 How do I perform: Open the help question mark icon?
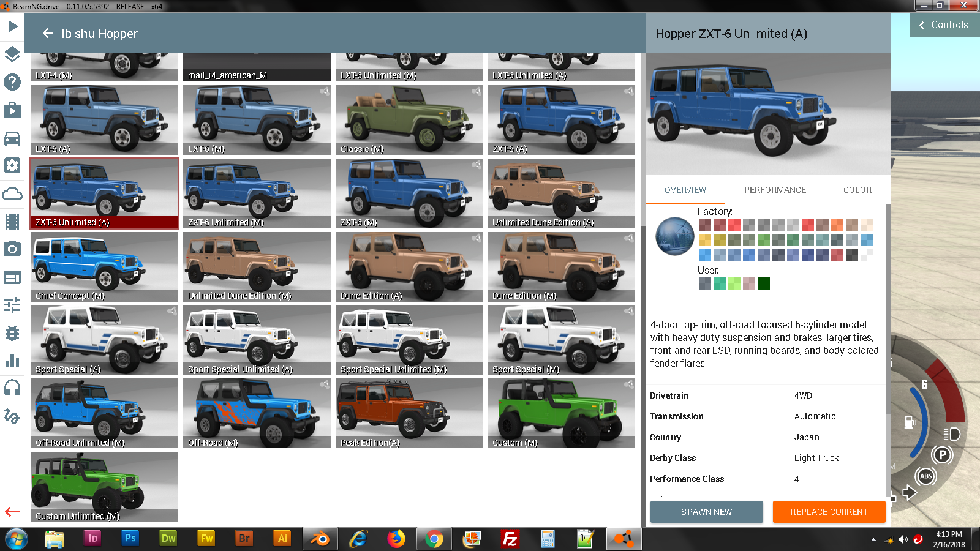pos(12,82)
